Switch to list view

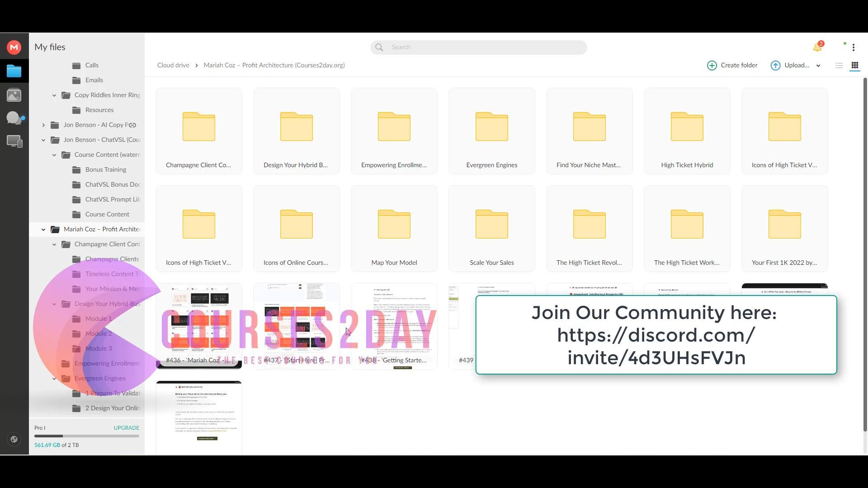coord(839,66)
